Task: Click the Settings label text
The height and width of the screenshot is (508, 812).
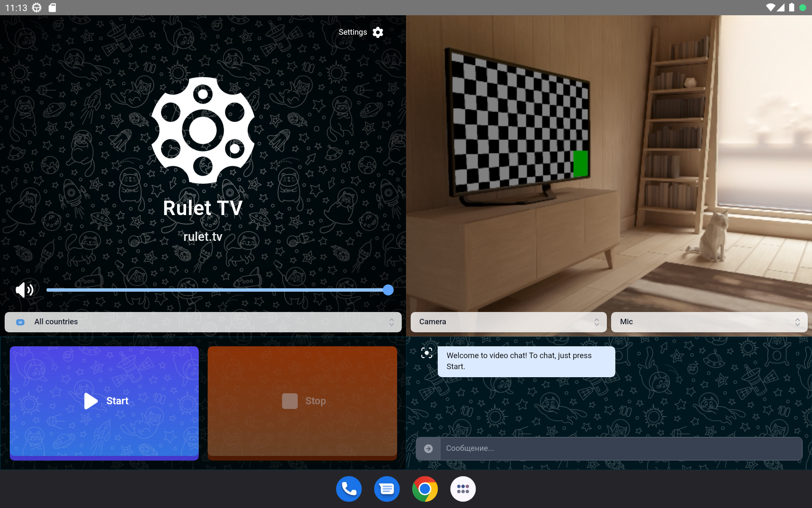Action: [x=352, y=32]
